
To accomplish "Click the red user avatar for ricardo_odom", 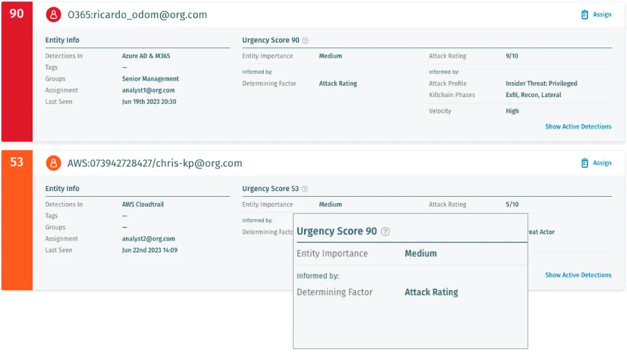I will point(54,14).
